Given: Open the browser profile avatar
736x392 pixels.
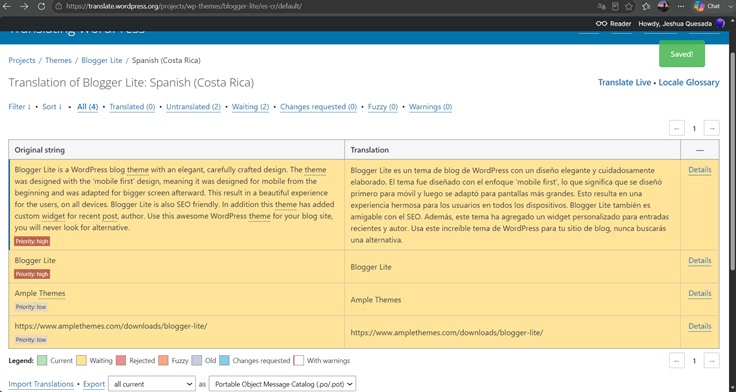Looking at the screenshot, I should point(663,6).
